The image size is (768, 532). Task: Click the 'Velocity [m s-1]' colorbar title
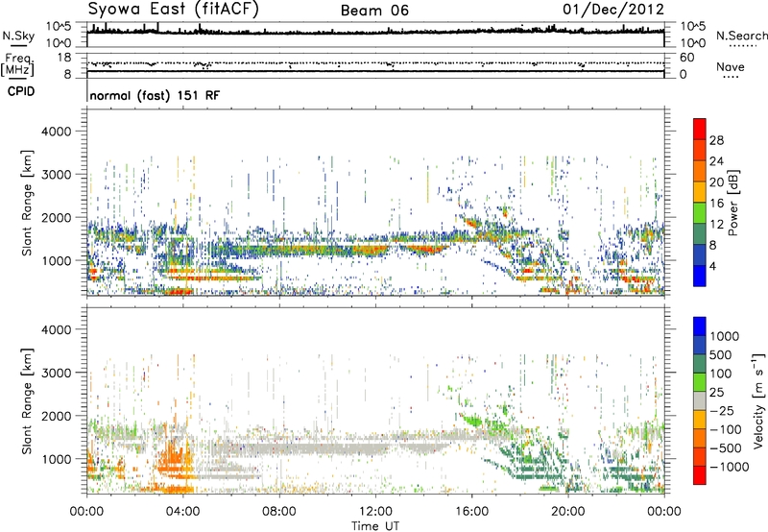click(x=758, y=400)
